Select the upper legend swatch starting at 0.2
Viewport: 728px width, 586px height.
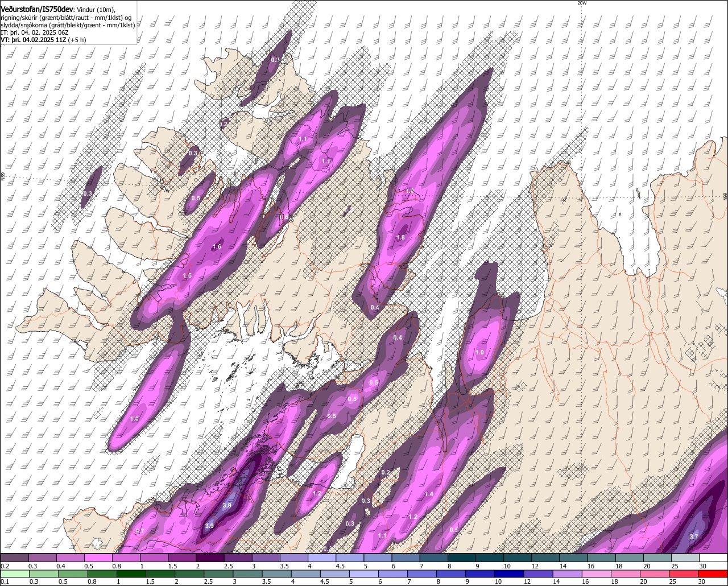[x=14, y=558]
